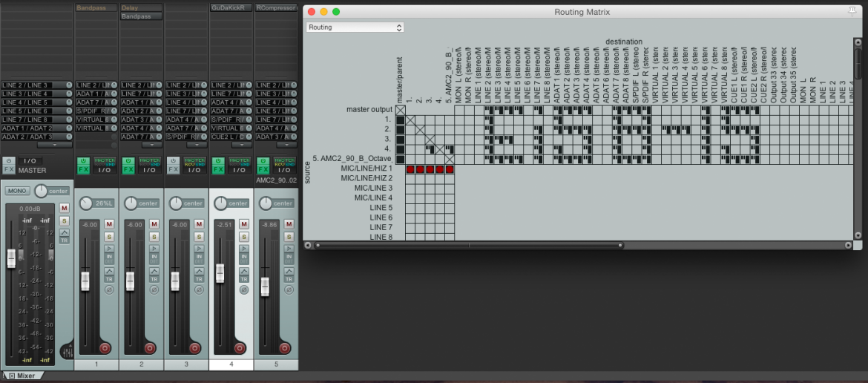This screenshot has height=383, width=868.
Task: Click the MIC/LINE/HIZ 1 red input for track 1
Action: [x=410, y=168]
